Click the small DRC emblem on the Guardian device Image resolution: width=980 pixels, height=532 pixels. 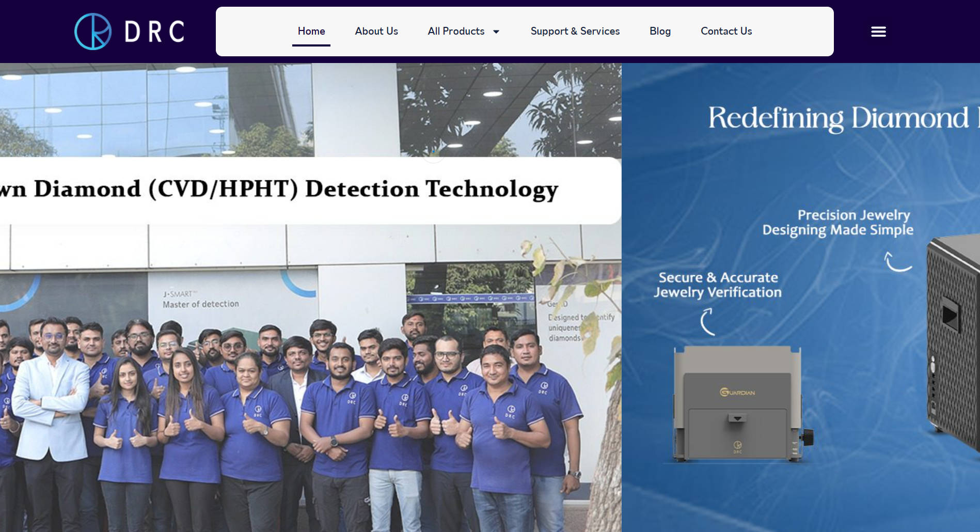coord(737,446)
